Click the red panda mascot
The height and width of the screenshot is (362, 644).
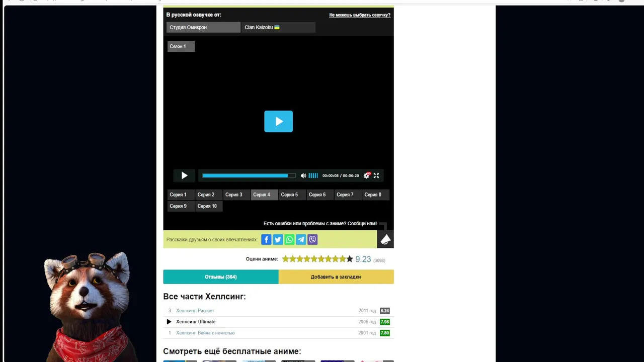(88, 307)
